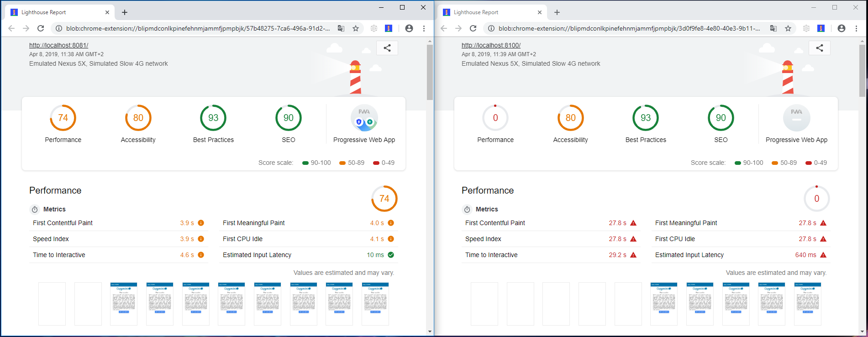This screenshot has width=868, height=337.
Task: Click the share icon in left report
Action: pyautogui.click(x=387, y=48)
